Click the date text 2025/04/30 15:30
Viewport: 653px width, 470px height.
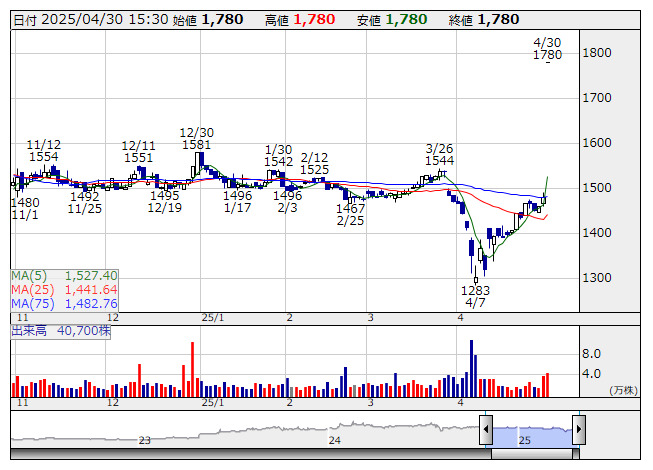(105, 20)
